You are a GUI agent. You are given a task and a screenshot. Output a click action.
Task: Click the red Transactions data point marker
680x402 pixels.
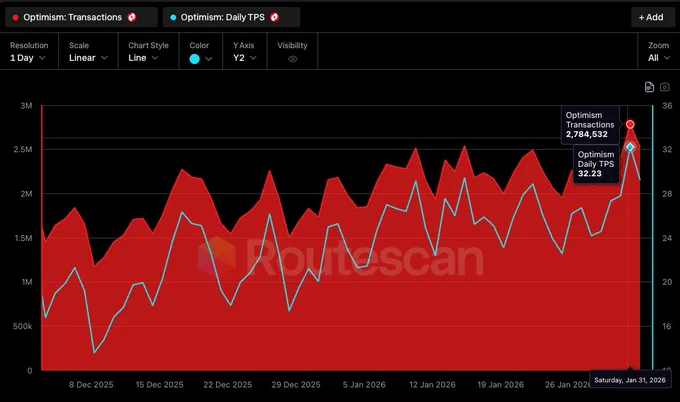tap(630, 124)
